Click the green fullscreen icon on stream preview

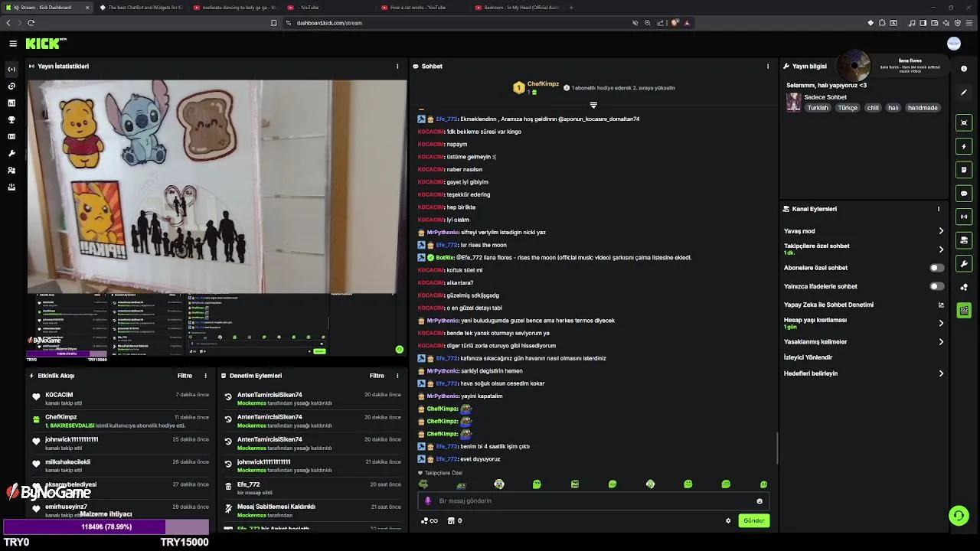399,350
